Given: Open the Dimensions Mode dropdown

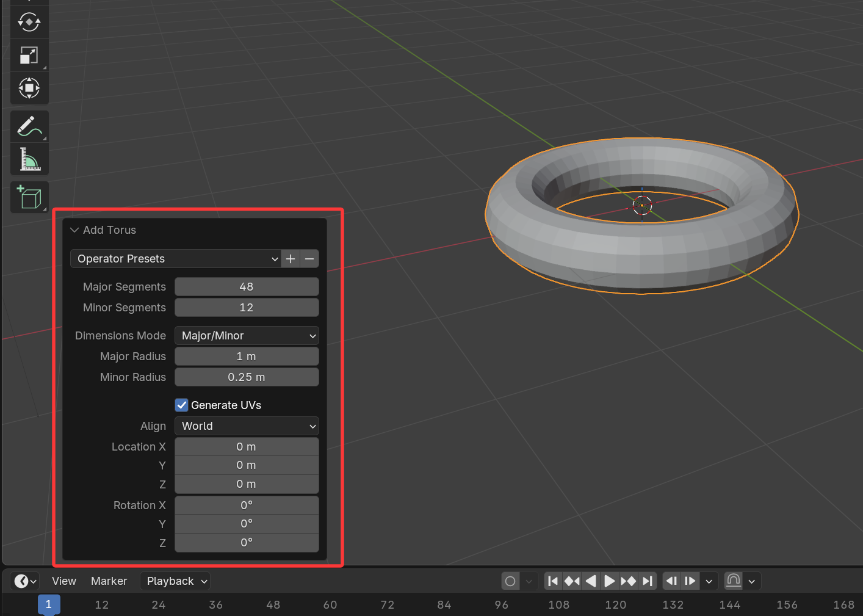Looking at the screenshot, I should 247,336.
